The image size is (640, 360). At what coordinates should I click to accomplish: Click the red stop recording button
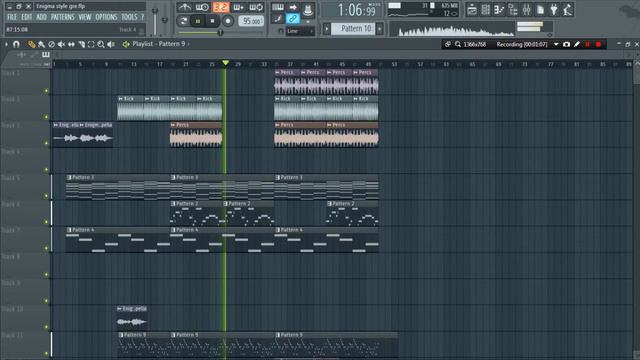(598, 44)
